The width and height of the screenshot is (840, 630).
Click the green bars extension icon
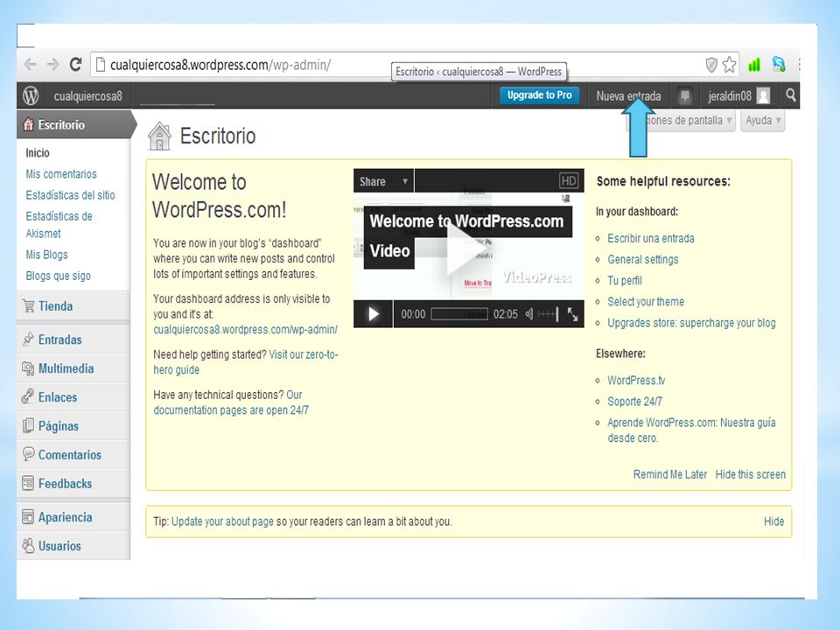tap(754, 65)
